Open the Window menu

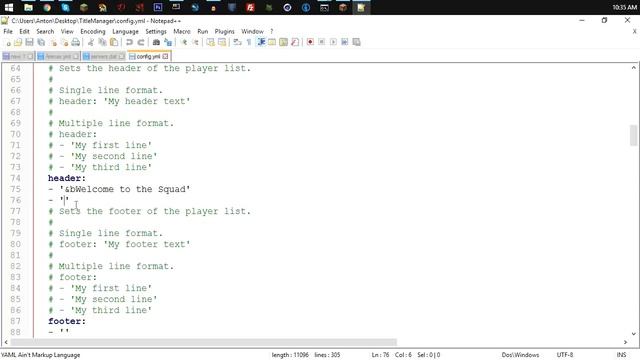click(x=252, y=31)
